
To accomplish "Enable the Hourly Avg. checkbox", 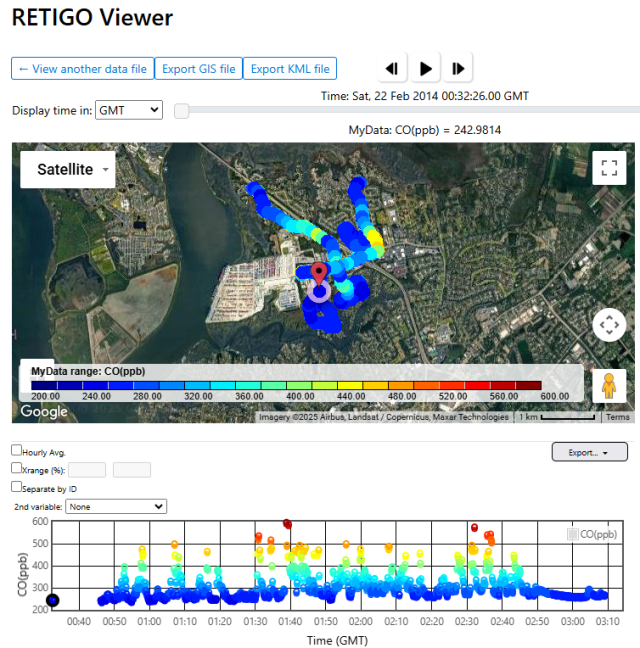I will 16,452.
